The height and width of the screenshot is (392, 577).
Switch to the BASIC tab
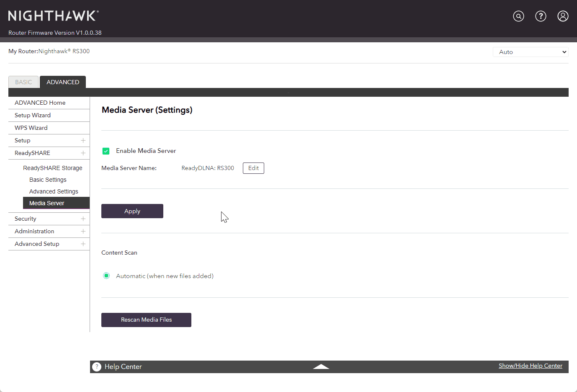(23, 82)
